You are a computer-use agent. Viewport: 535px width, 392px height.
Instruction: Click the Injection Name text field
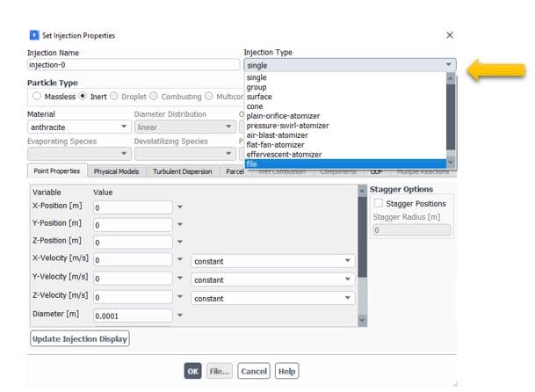[133, 65]
